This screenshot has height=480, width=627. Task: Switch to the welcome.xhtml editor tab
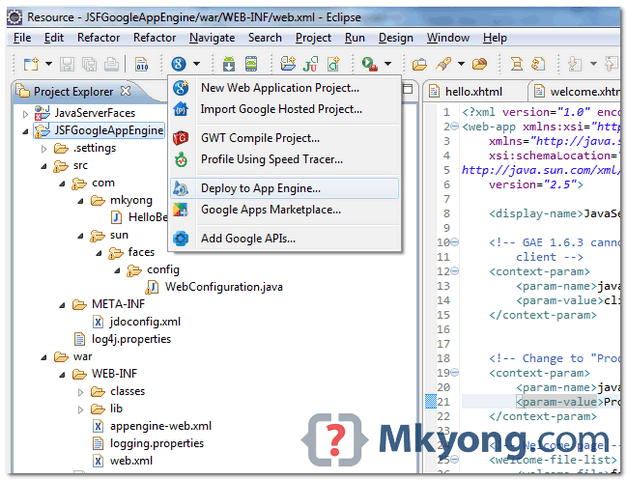pyautogui.click(x=578, y=92)
